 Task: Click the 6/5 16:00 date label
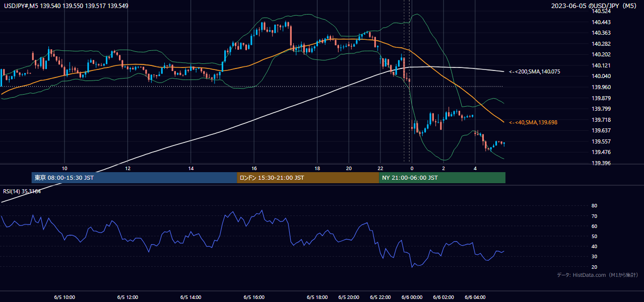[254, 297]
